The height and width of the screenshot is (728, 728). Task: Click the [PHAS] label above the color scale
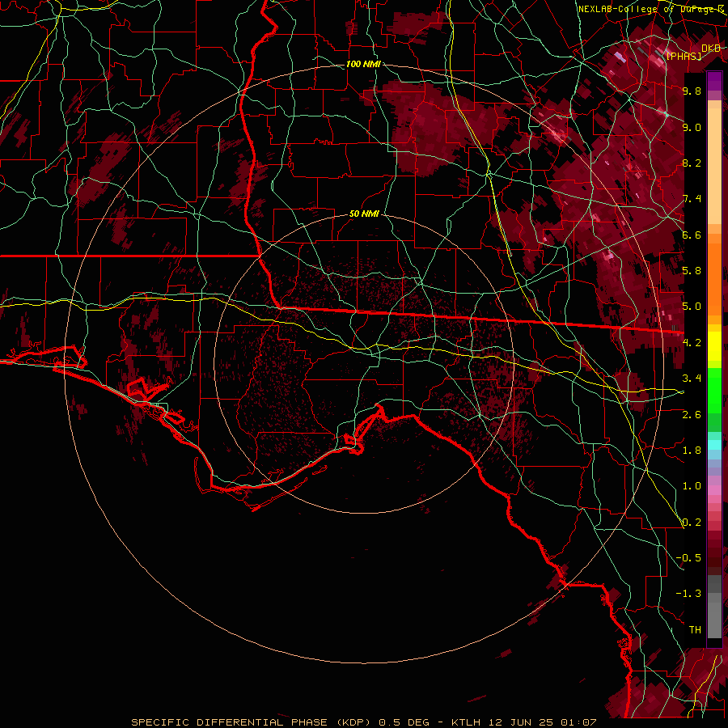pos(684,56)
